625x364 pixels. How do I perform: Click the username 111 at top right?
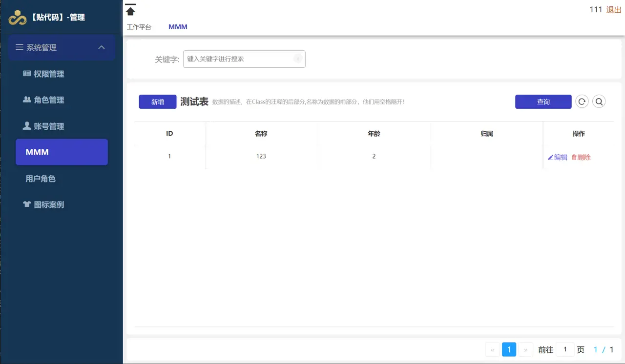tap(596, 10)
